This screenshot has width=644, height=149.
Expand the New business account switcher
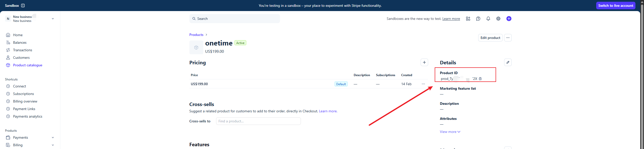pyautogui.click(x=53, y=19)
